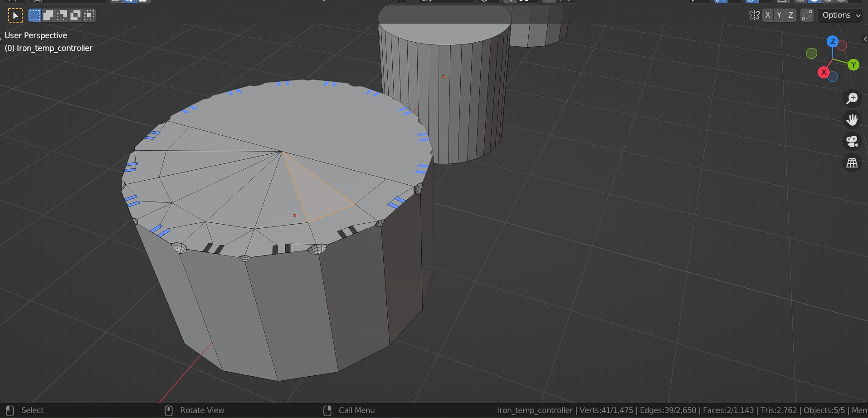Snap view to Y axis on gizmo
Viewport: 868px width, 418px height.
click(x=853, y=65)
